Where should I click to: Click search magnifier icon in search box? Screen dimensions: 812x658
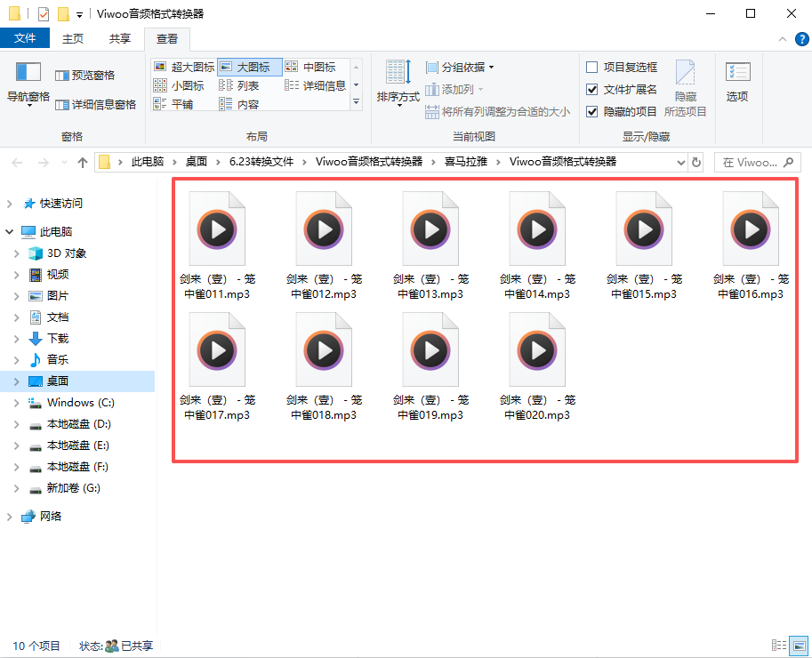788,163
